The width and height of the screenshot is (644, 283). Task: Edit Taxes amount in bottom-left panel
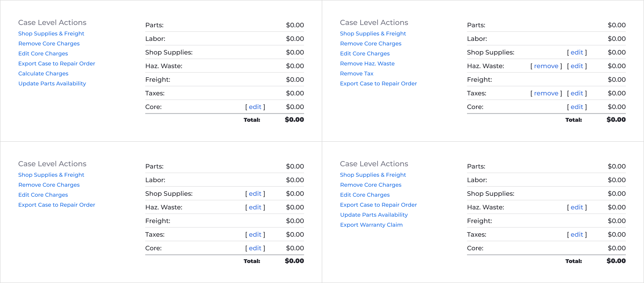(x=255, y=234)
